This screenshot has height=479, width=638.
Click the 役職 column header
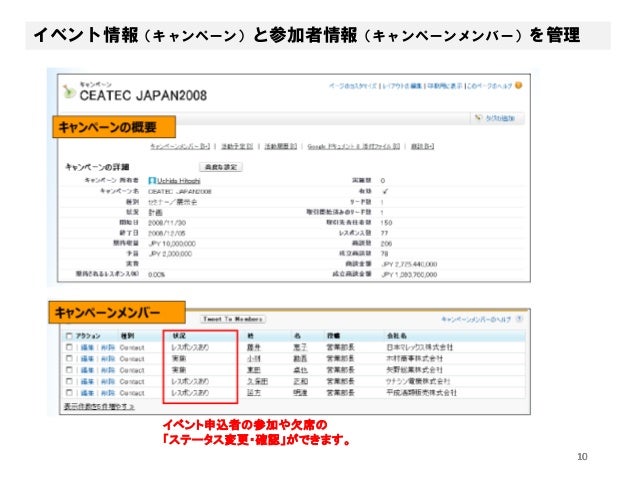[x=333, y=336]
